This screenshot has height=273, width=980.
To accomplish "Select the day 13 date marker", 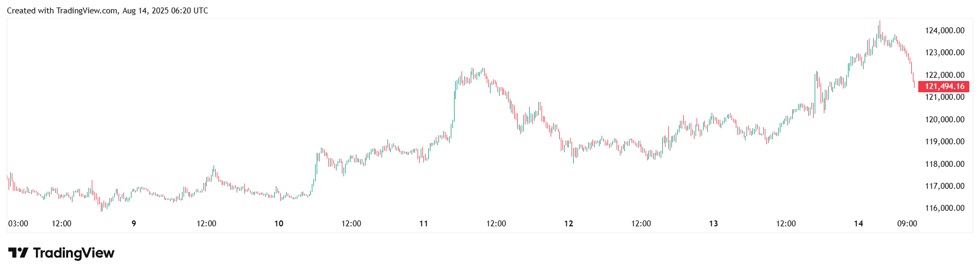I will tap(714, 224).
